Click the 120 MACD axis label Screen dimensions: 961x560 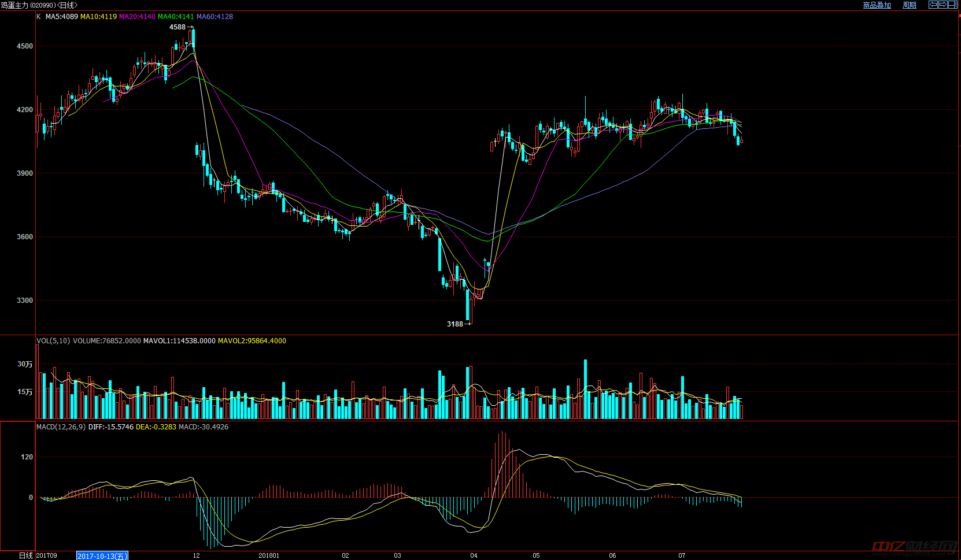tap(27, 457)
